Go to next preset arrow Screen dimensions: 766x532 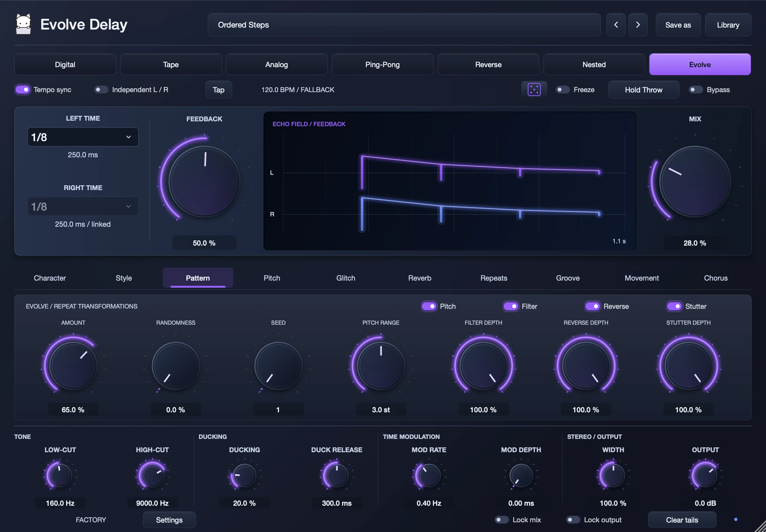click(x=637, y=25)
